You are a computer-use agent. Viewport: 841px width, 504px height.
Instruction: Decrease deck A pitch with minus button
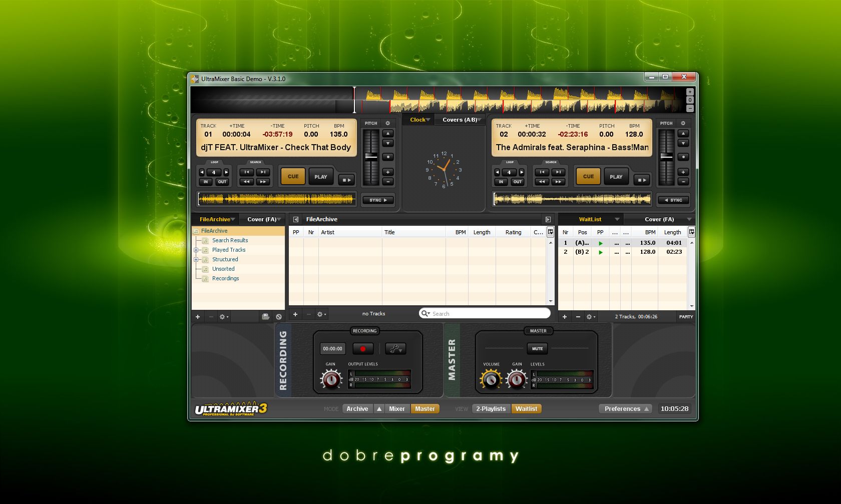pos(388,182)
